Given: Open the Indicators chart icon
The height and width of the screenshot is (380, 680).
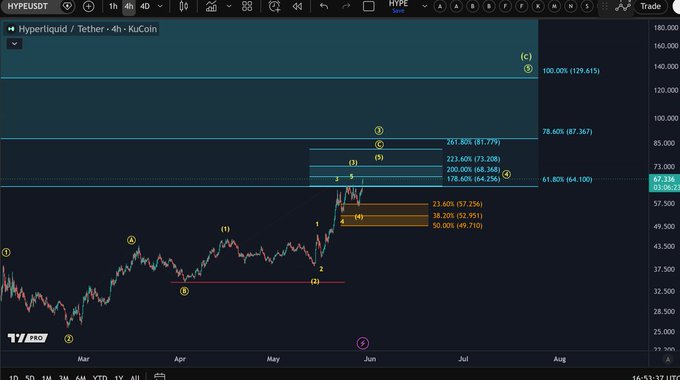Looking at the screenshot, I should (211, 6).
